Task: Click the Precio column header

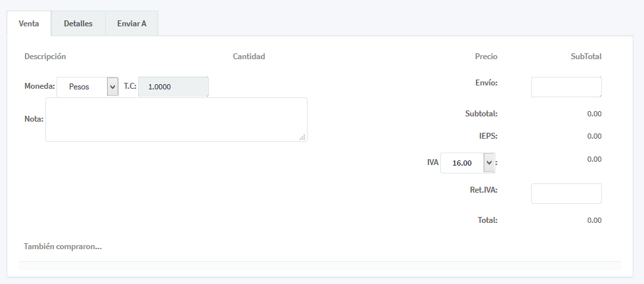Action: click(486, 57)
